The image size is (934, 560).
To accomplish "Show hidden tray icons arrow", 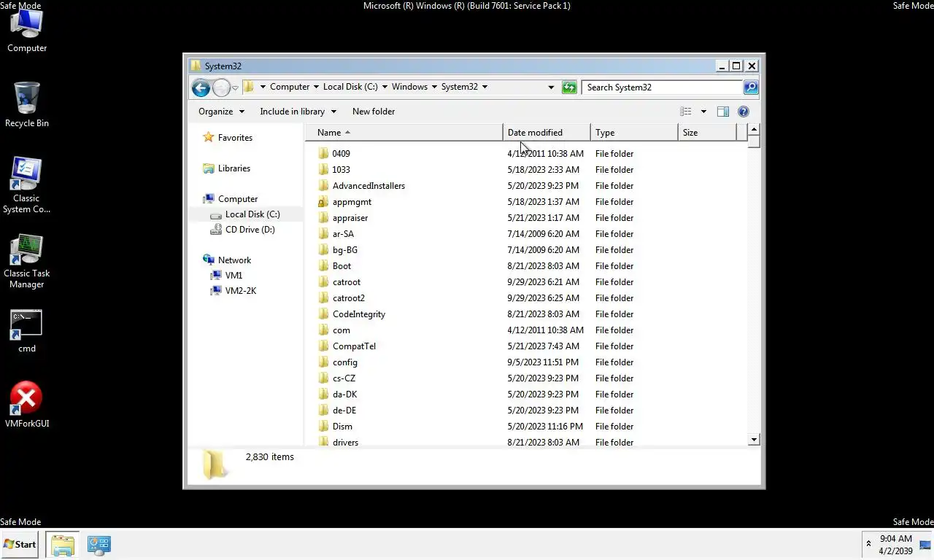I will point(868,544).
